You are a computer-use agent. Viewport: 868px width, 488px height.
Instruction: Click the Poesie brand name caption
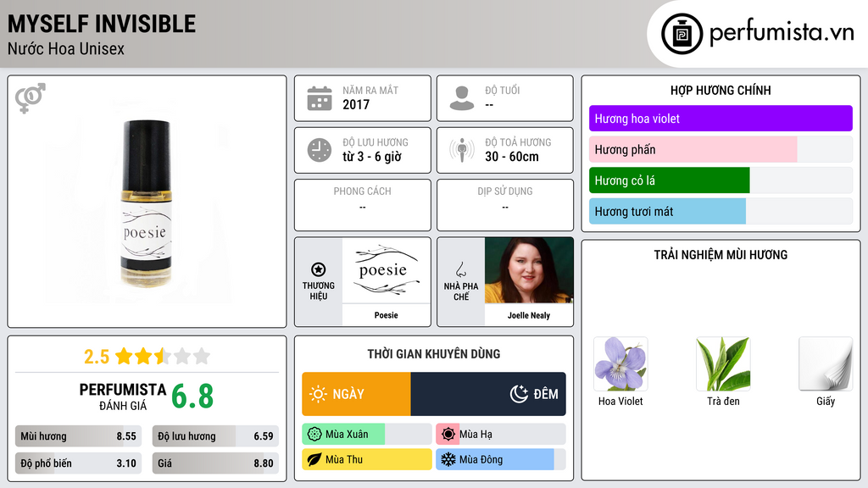coord(386,315)
